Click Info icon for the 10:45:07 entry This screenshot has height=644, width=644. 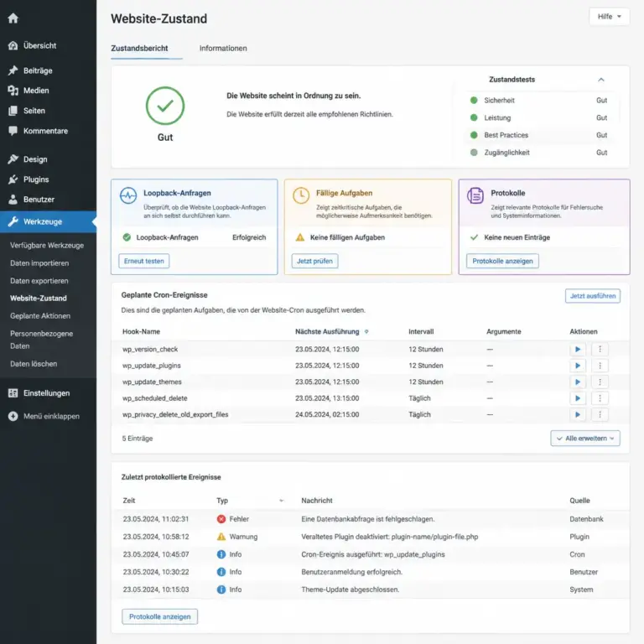click(x=221, y=554)
